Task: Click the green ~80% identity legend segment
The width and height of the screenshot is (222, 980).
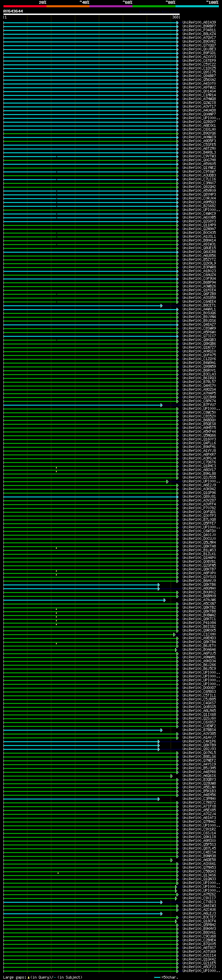Action: click(x=154, y=6)
